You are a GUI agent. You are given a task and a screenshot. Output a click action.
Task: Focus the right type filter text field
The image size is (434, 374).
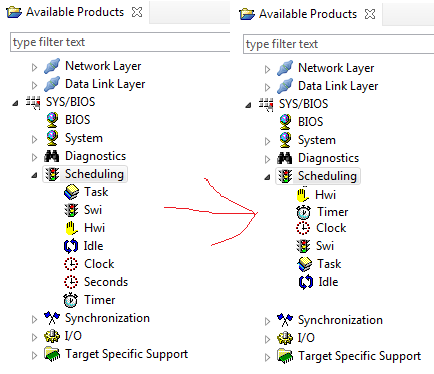[339, 44]
